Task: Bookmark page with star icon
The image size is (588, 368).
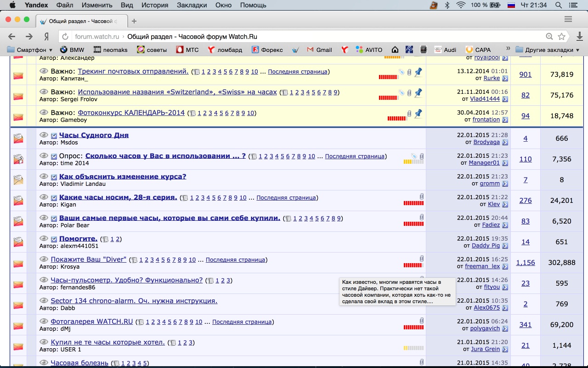Action: click(561, 37)
